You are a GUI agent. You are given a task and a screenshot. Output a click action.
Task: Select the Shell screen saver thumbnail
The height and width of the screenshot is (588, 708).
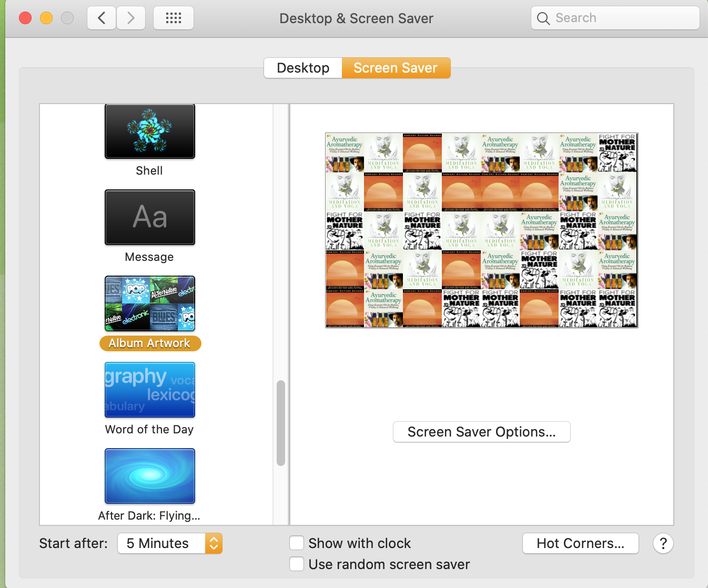pyautogui.click(x=150, y=131)
